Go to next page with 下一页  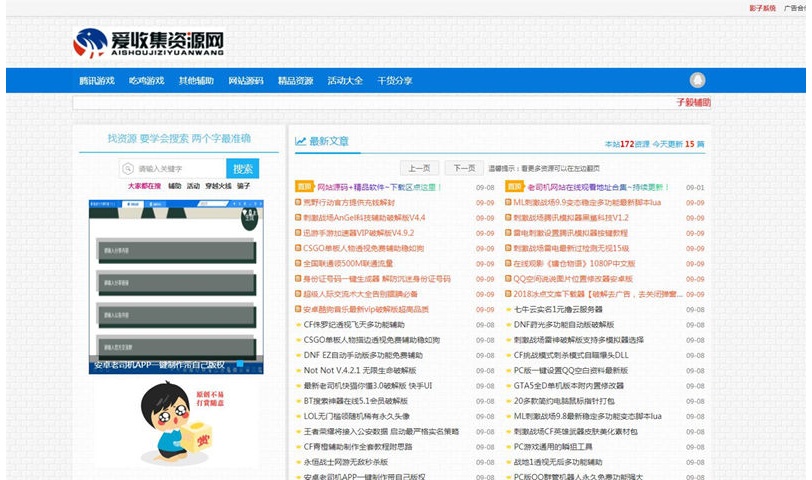pyautogui.click(x=463, y=168)
